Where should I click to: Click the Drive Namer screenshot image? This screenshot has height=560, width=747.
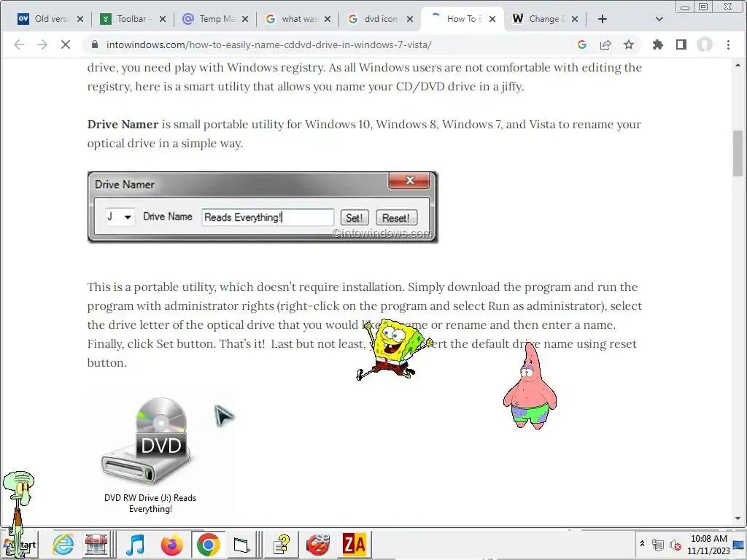pos(263,208)
